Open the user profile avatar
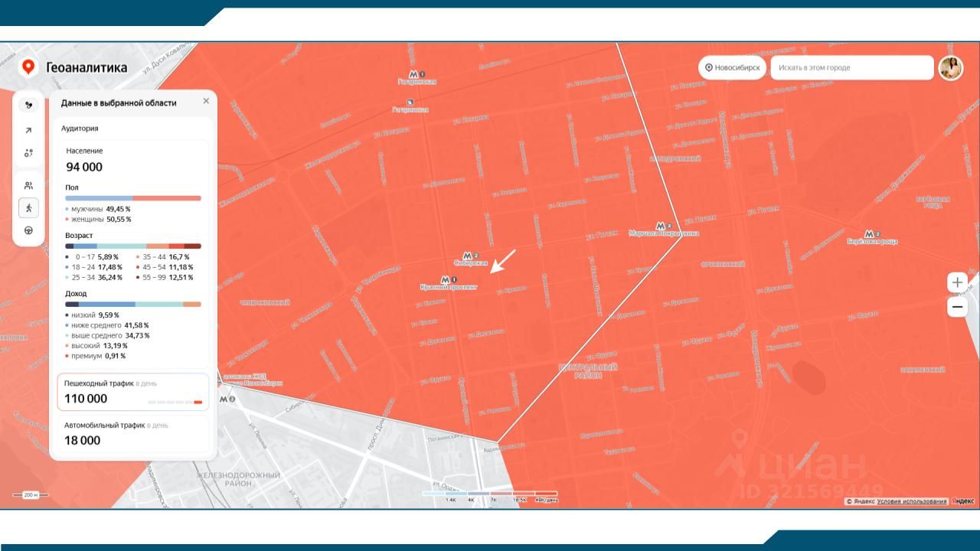Screen dimensions: 980x551 (951, 67)
